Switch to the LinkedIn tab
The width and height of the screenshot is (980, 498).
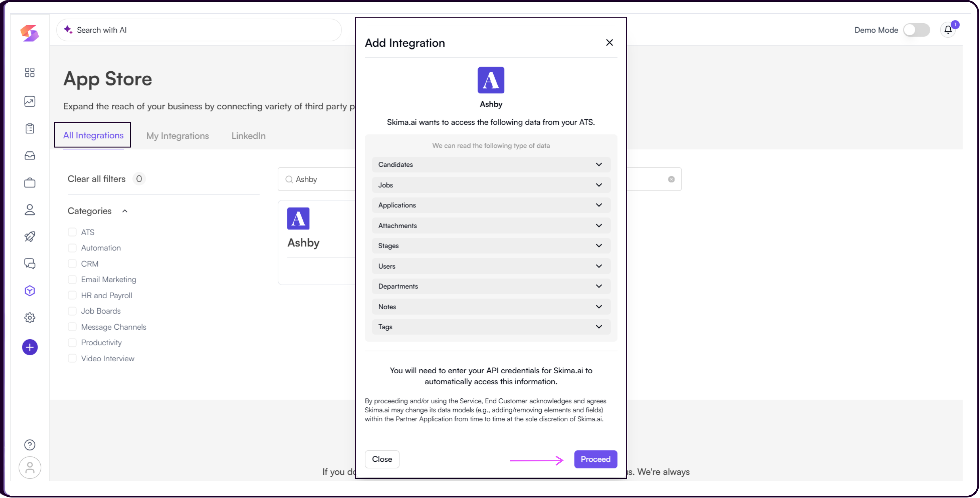[x=249, y=136]
